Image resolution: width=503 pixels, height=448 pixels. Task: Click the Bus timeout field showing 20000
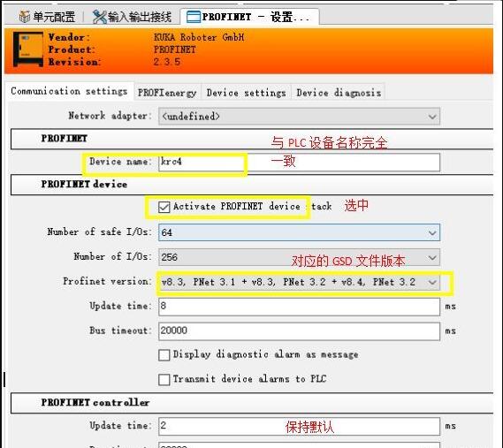point(299,331)
